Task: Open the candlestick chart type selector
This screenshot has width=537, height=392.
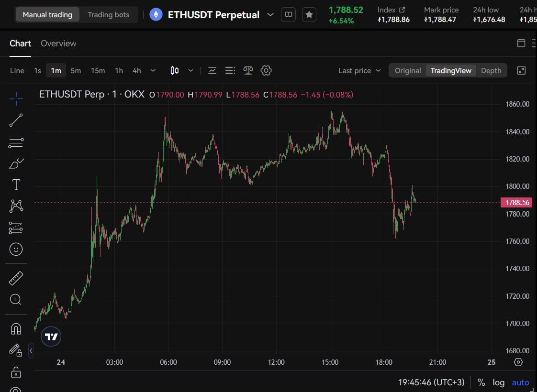Action: pyautogui.click(x=175, y=71)
